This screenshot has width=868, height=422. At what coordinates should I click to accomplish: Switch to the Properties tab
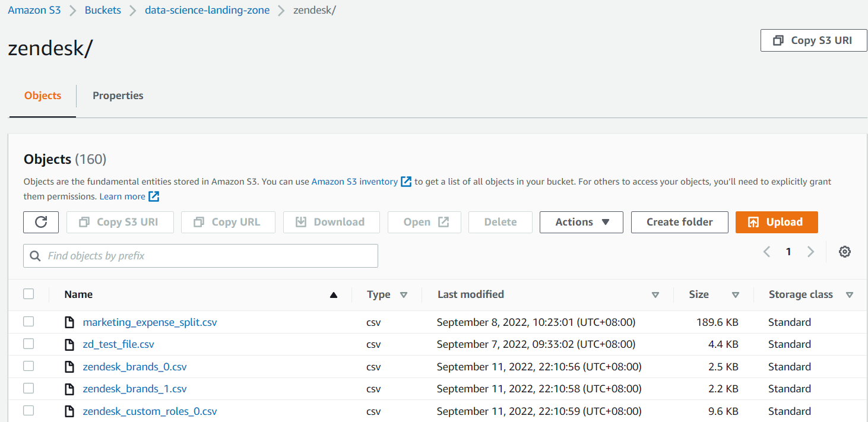pos(118,95)
